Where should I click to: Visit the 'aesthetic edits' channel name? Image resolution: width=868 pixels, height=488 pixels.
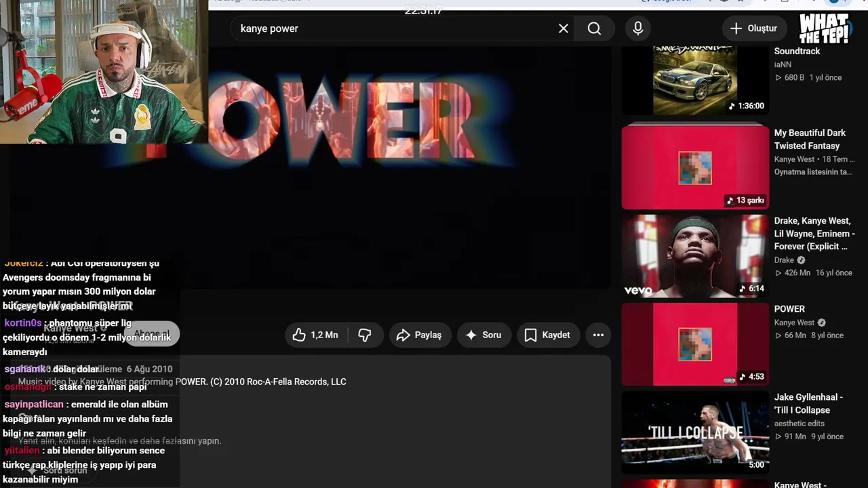click(802, 424)
